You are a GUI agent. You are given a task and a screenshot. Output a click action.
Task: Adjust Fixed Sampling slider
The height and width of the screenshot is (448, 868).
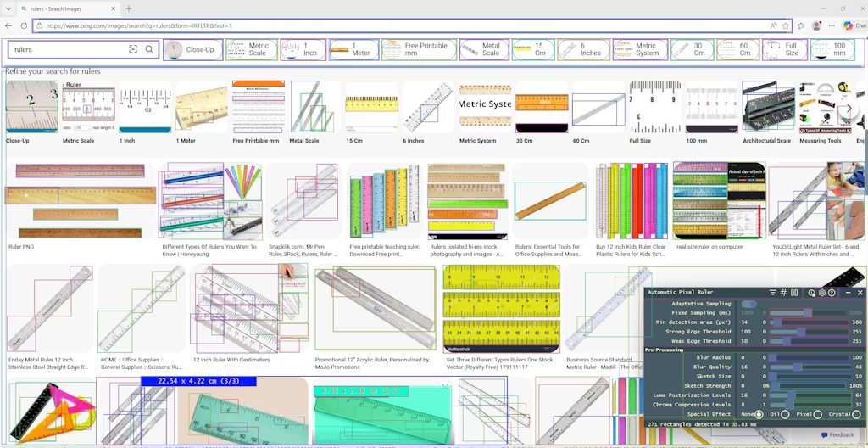809,313
